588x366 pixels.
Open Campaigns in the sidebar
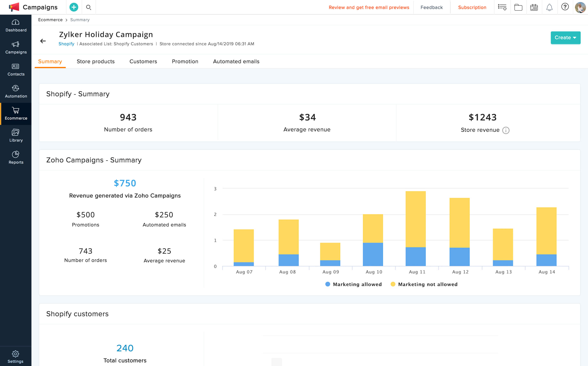pos(16,48)
